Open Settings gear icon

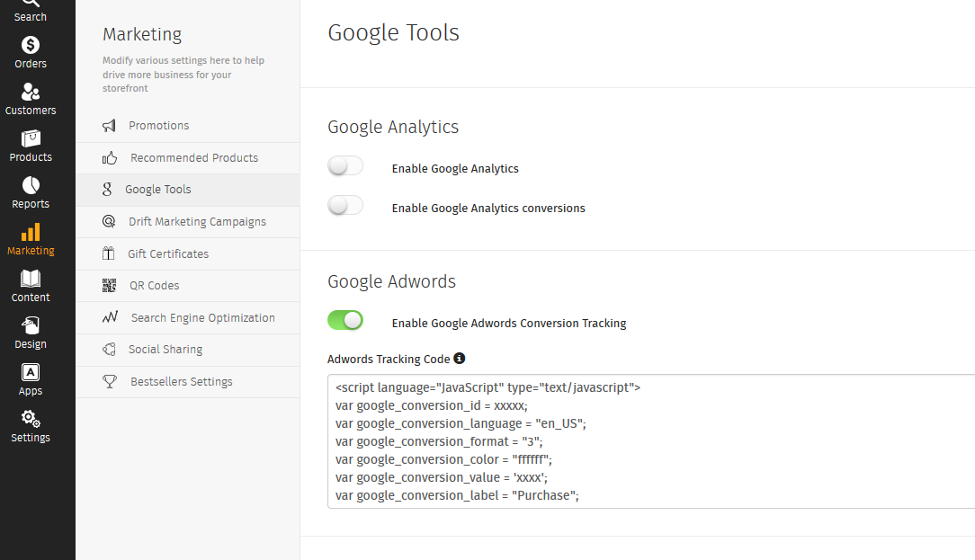tap(30, 419)
